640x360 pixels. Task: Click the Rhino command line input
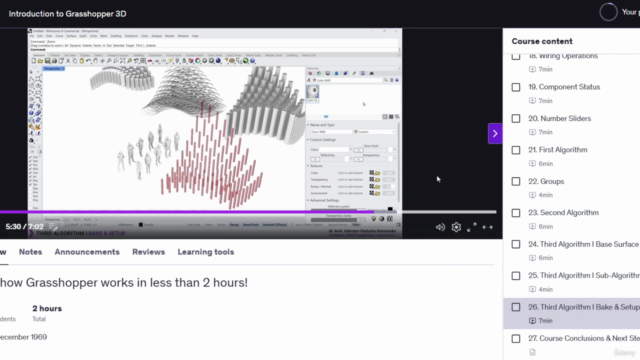[x=214, y=49]
